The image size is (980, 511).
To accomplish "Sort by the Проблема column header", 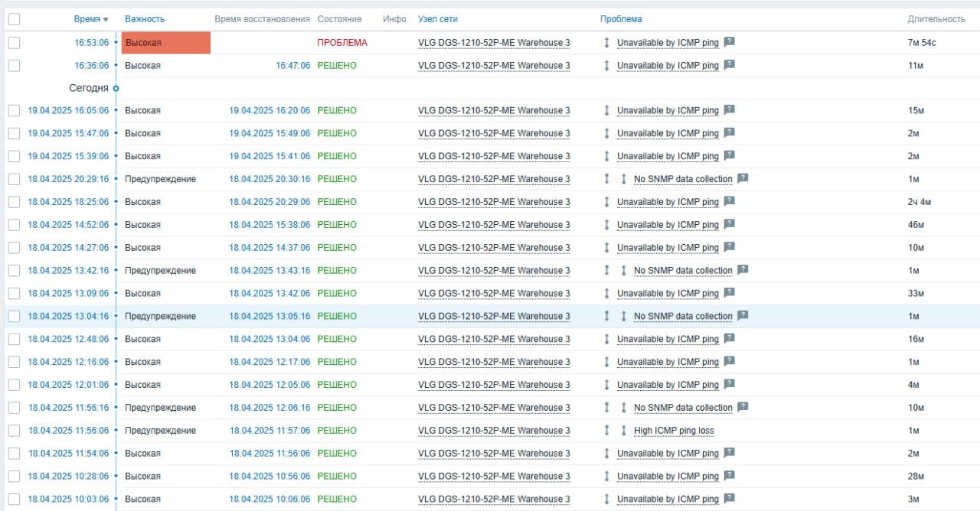I will click(x=621, y=19).
